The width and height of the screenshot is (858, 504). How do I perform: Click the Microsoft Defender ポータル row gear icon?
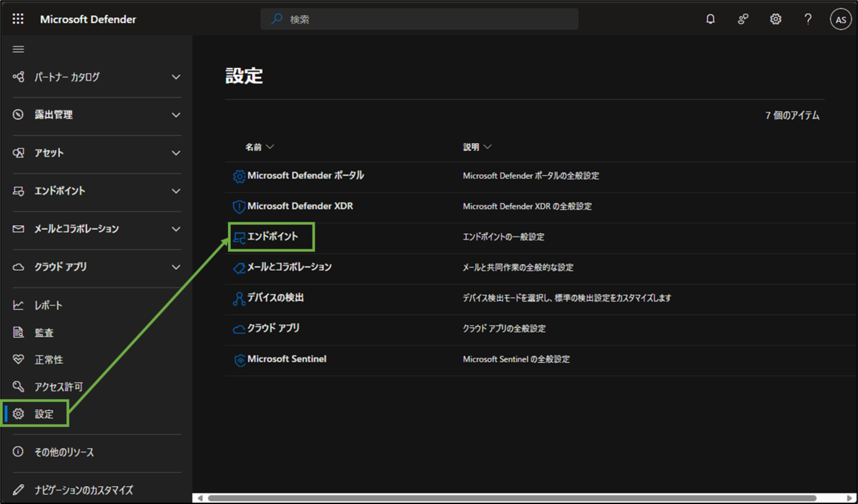click(239, 176)
